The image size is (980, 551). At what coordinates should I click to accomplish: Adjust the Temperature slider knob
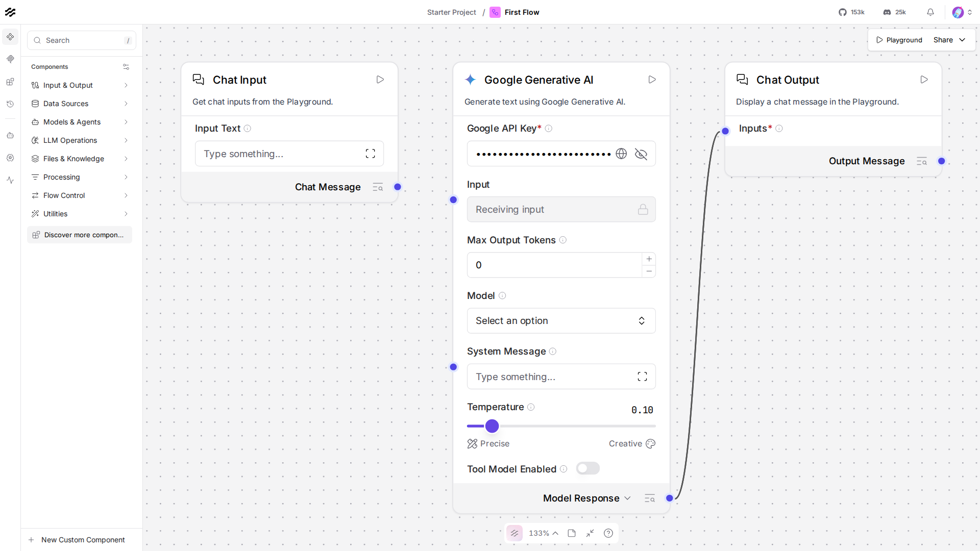pos(492,426)
